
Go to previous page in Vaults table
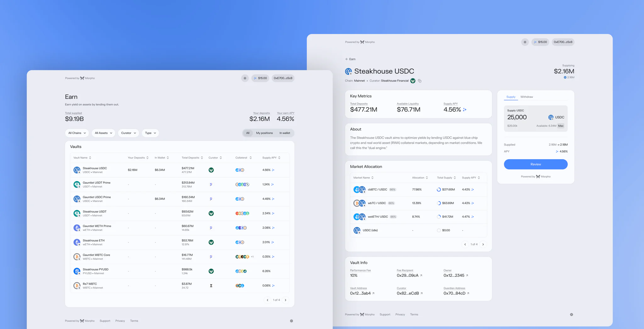268,300
